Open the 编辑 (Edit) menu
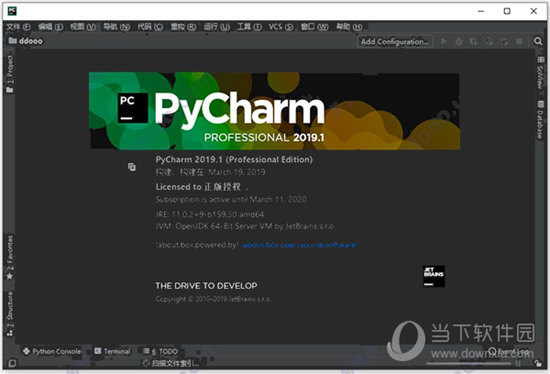Viewport: 550px width, 374px height. pos(51,27)
